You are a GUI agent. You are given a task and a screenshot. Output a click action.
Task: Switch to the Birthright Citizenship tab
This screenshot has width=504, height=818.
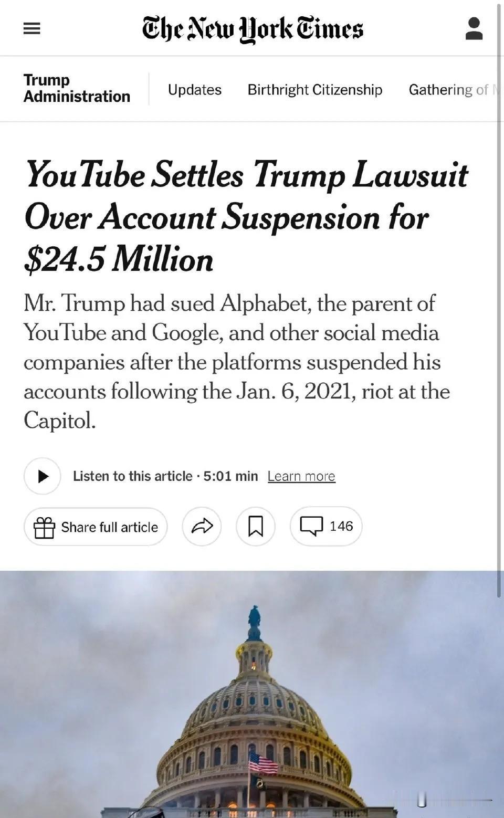(315, 90)
